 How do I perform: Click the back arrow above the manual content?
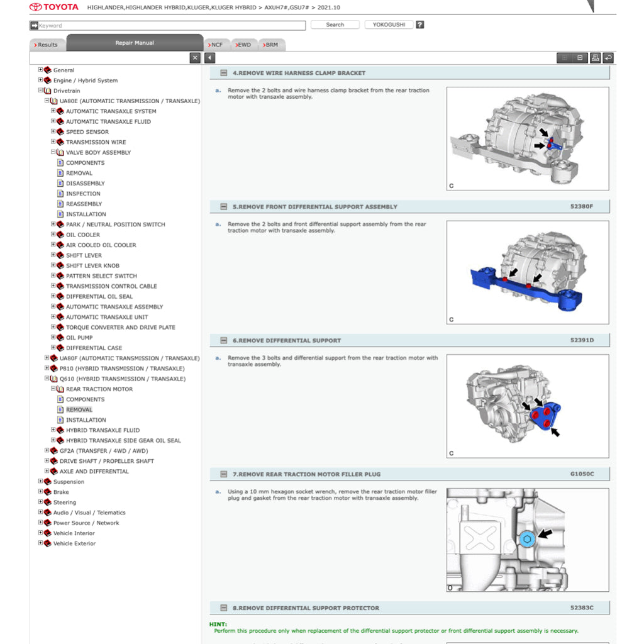pyautogui.click(x=209, y=57)
